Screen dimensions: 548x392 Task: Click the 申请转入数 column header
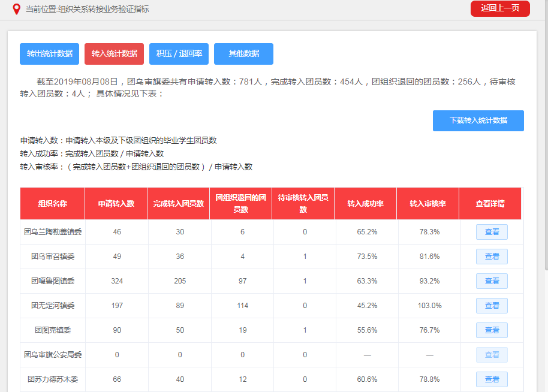tap(116, 204)
